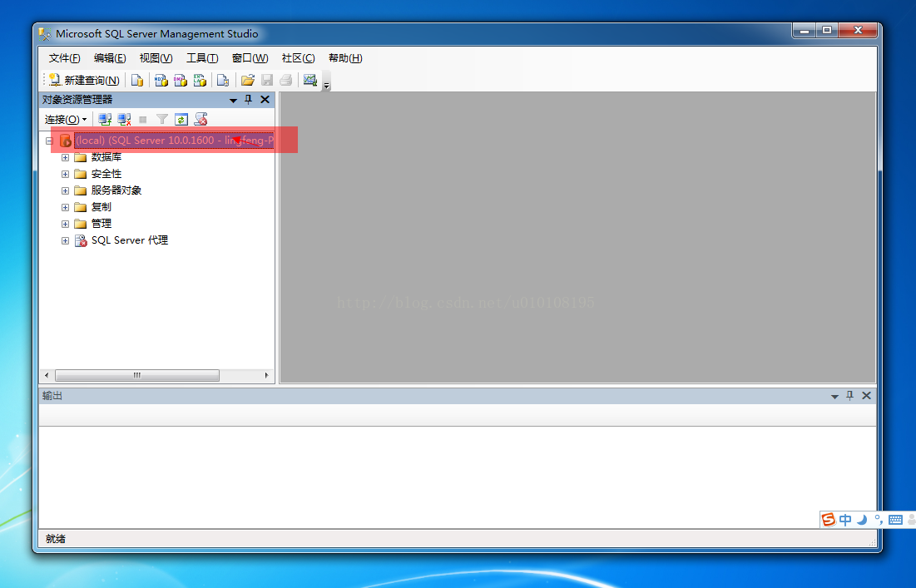Click the Database Engine Query toolbar icon
This screenshot has width=916, height=588.
[137, 80]
